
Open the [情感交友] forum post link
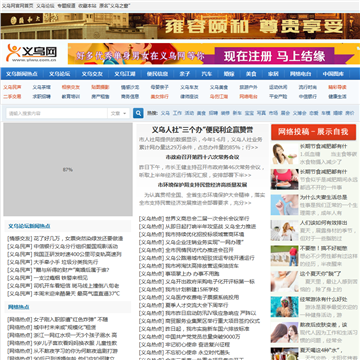point(65,238)
